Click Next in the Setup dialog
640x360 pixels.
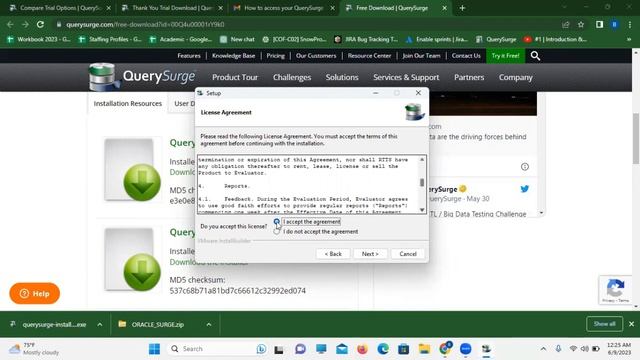click(x=370, y=254)
